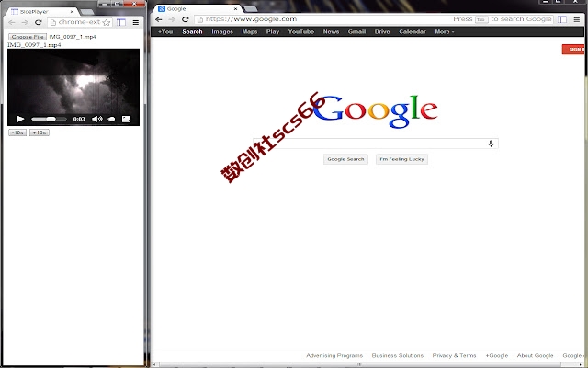Open YouTube in Google bar
The image size is (588, 368).
coord(301,32)
